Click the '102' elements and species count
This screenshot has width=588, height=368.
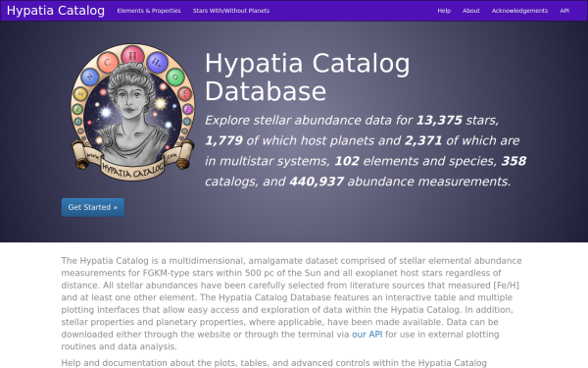347,161
